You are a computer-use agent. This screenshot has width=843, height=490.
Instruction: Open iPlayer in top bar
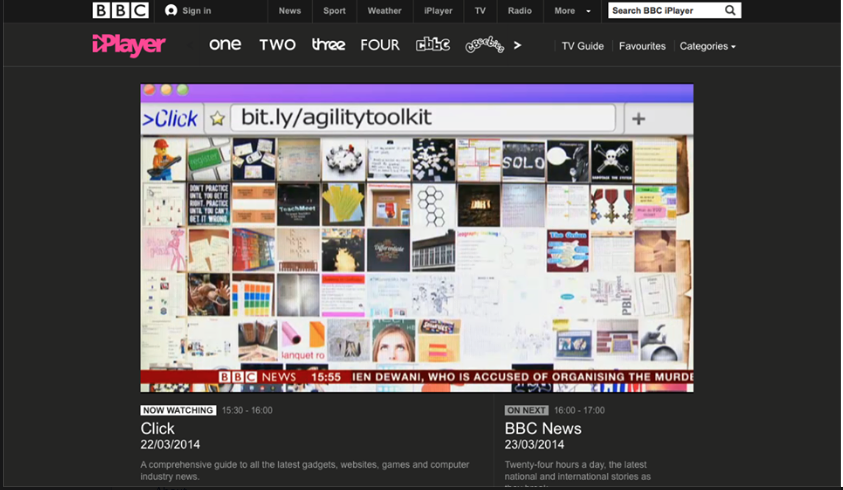pos(438,11)
